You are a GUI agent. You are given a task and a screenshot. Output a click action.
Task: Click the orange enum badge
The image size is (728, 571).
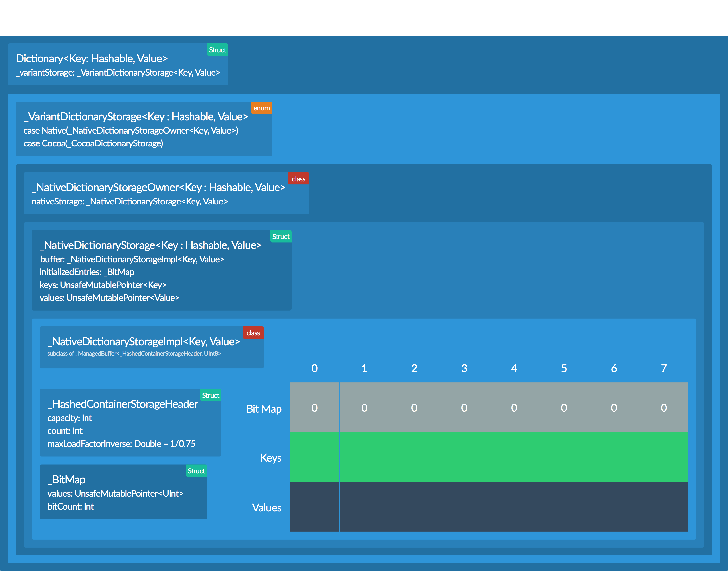click(261, 108)
